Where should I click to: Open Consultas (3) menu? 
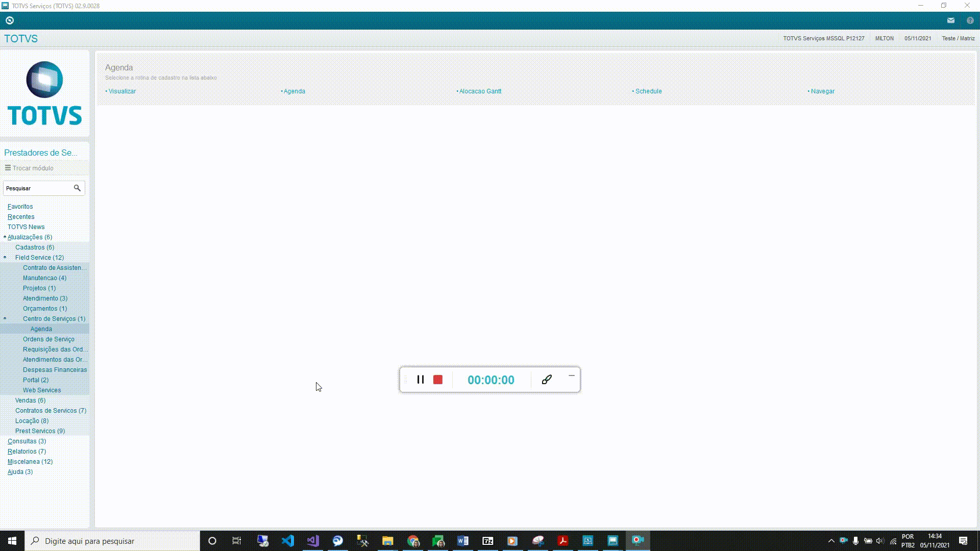[27, 441]
